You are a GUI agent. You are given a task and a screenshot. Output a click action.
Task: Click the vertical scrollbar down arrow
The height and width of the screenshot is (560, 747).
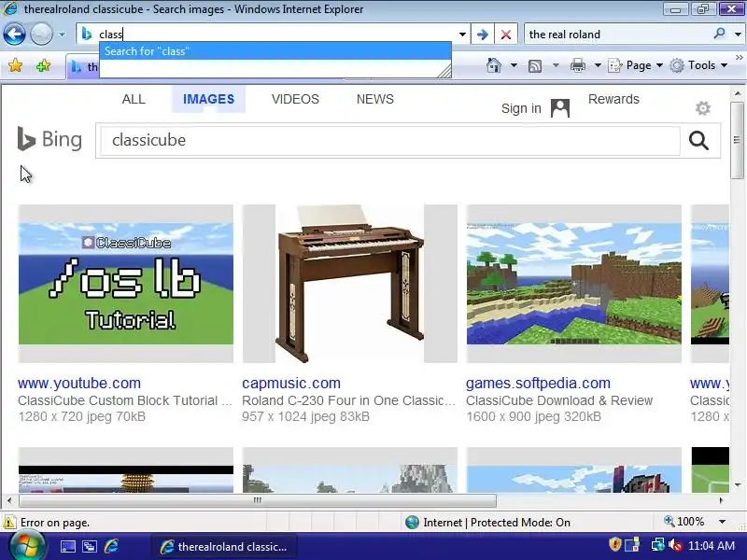[738, 485]
